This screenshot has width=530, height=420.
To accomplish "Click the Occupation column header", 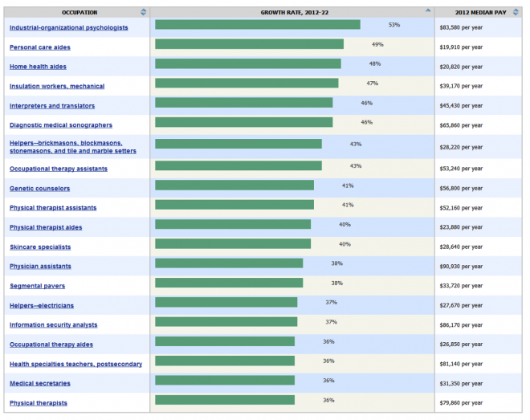I will 79,12.
